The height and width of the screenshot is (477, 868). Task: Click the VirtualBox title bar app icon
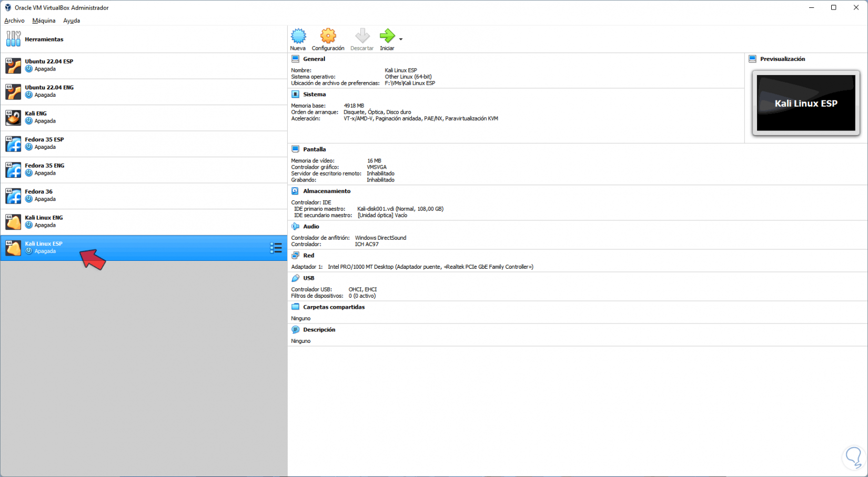tap(7, 7)
